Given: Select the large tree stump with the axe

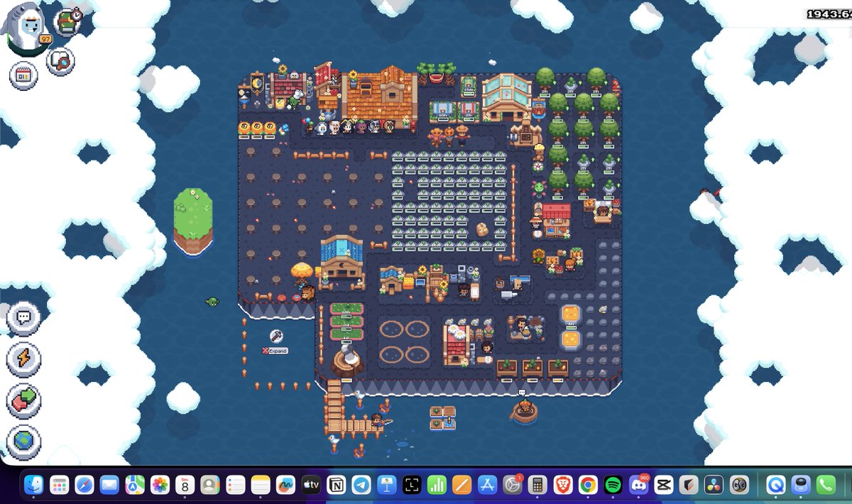Looking at the screenshot, I should [x=346, y=360].
